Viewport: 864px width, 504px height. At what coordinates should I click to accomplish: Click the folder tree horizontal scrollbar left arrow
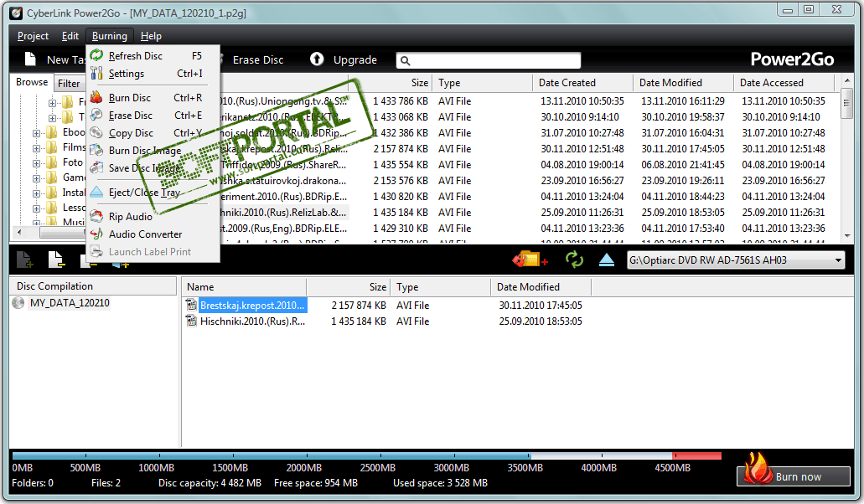pos(20,233)
